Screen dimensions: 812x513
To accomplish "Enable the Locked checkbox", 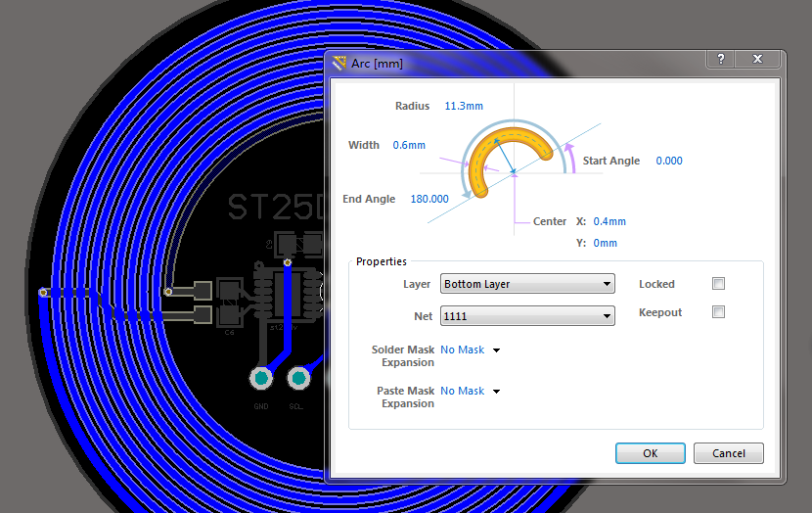I will (x=718, y=284).
